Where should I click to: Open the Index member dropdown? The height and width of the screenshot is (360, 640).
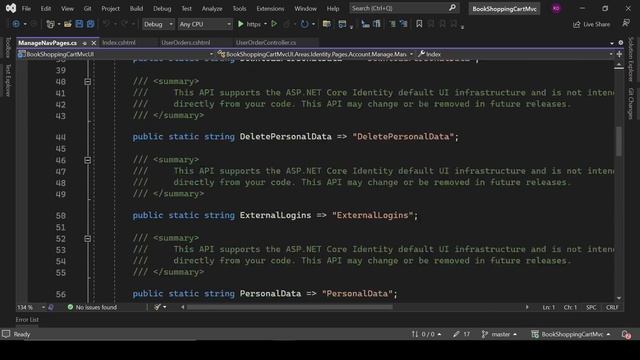pyautogui.click(x=515, y=54)
